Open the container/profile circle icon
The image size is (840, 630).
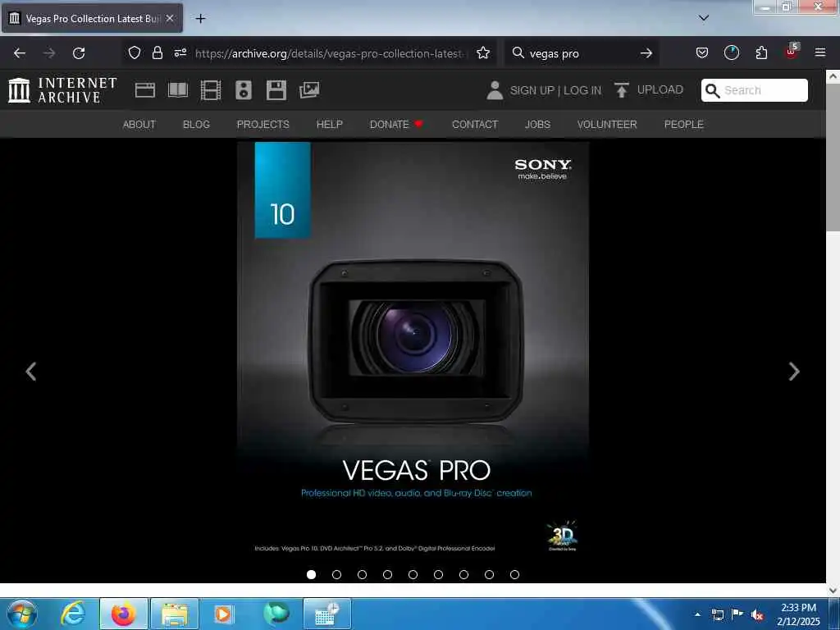tap(731, 52)
